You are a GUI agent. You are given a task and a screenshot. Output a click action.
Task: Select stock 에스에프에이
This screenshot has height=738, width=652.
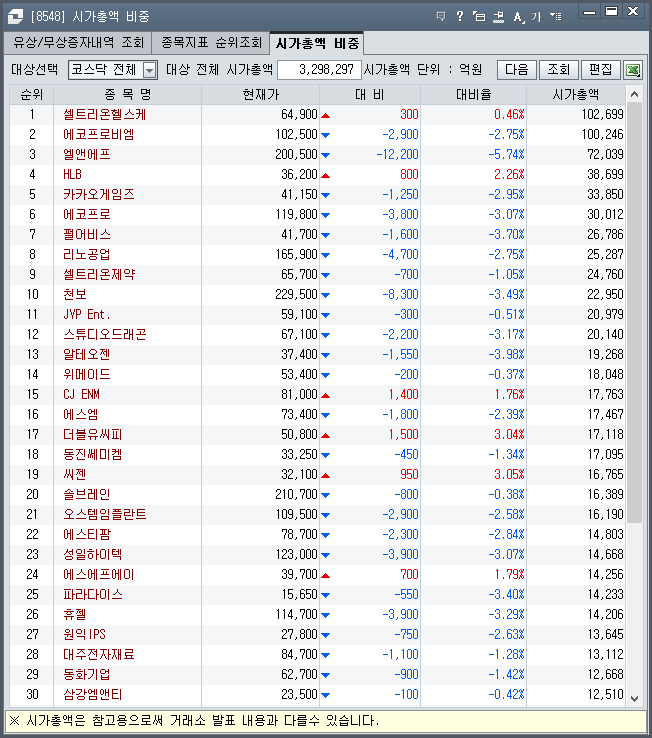coord(99,575)
